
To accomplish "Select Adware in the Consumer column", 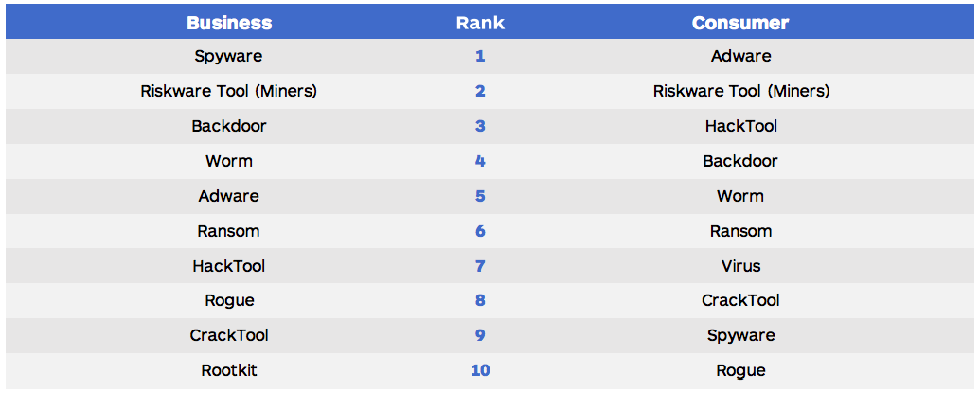I will click(x=740, y=56).
